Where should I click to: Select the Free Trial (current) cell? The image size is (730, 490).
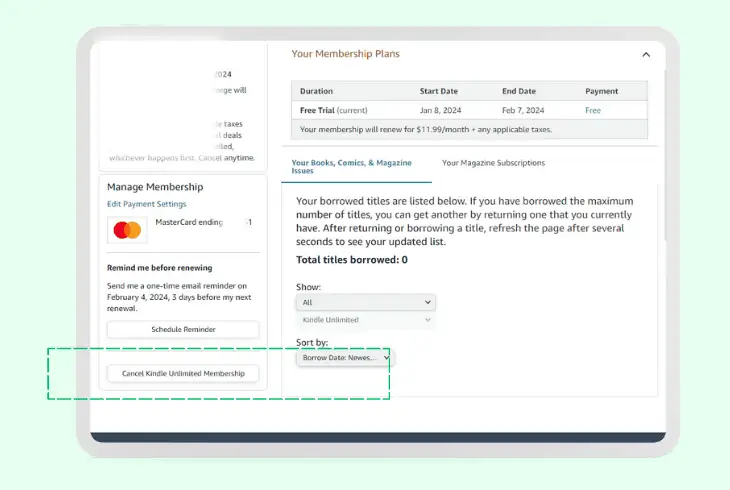[333, 110]
